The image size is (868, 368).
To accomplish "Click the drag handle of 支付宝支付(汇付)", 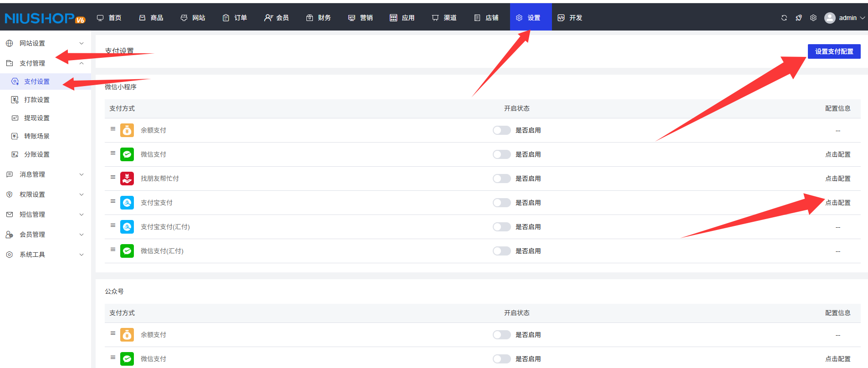I will pyautogui.click(x=113, y=225).
